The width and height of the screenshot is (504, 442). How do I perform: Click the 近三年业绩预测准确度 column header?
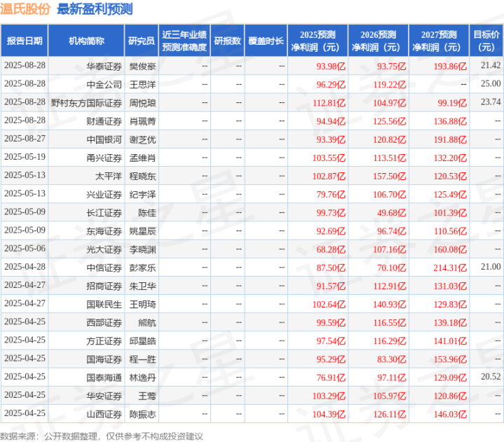[184, 41]
